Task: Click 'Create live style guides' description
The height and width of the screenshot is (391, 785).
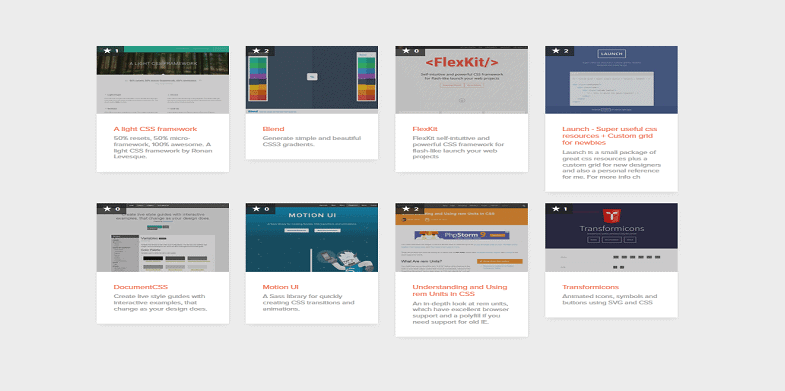Action: (x=160, y=302)
